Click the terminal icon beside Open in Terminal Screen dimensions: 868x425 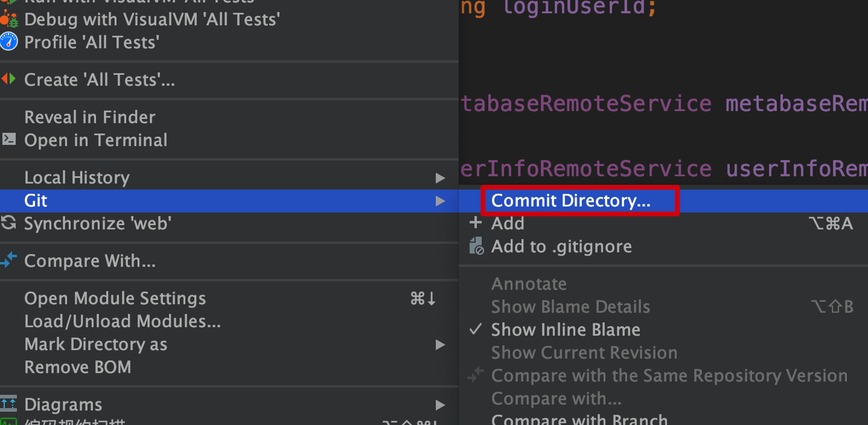(x=8, y=139)
